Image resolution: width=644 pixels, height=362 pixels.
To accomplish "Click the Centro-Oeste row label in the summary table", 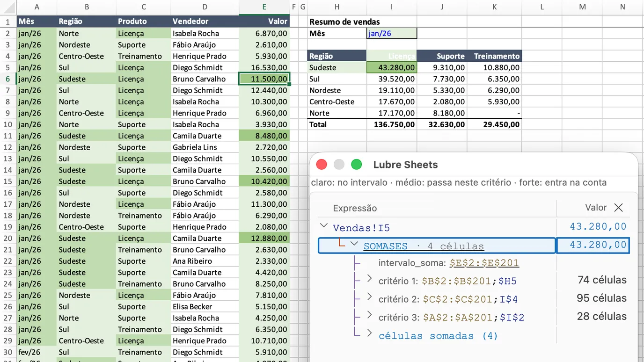I will (x=337, y=101).
